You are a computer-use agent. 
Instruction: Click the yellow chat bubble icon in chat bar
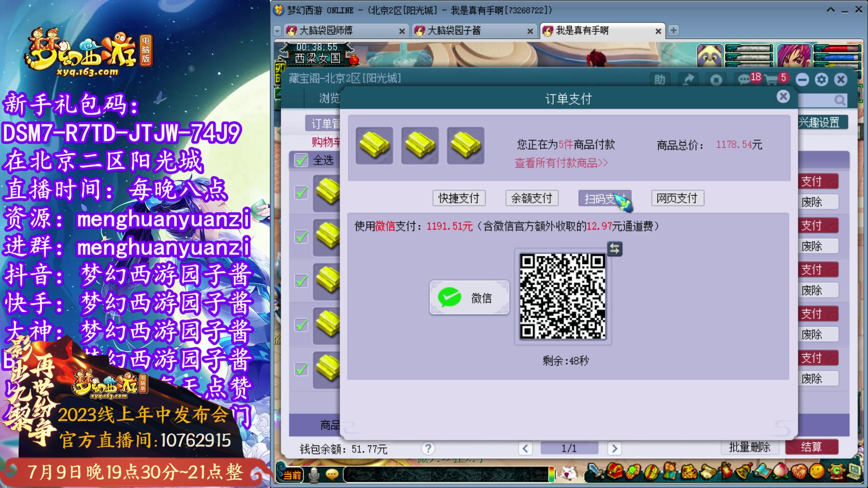point(332,474)
